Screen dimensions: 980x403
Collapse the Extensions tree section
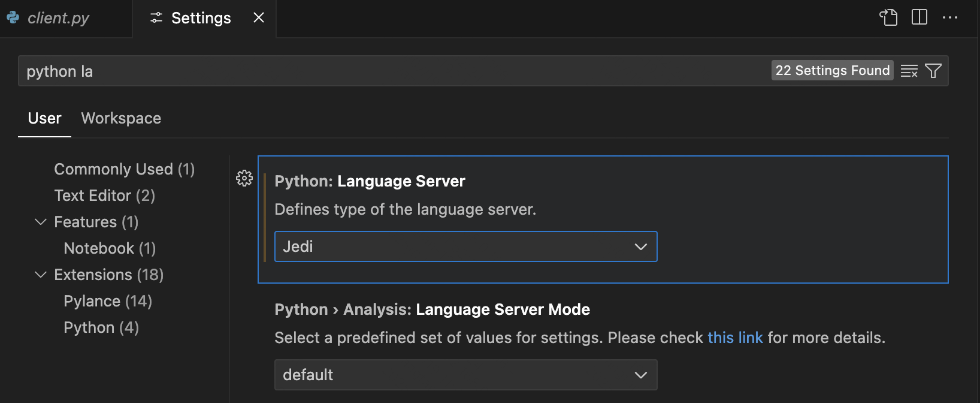(x=41, y=275)
